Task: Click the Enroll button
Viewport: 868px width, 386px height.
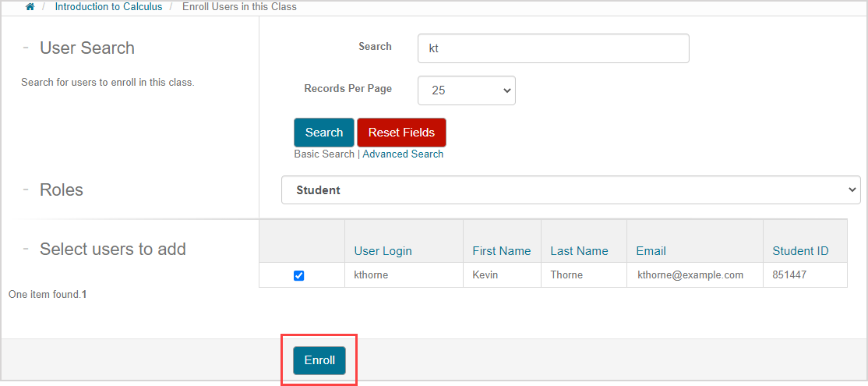Action: coord(319,360)
